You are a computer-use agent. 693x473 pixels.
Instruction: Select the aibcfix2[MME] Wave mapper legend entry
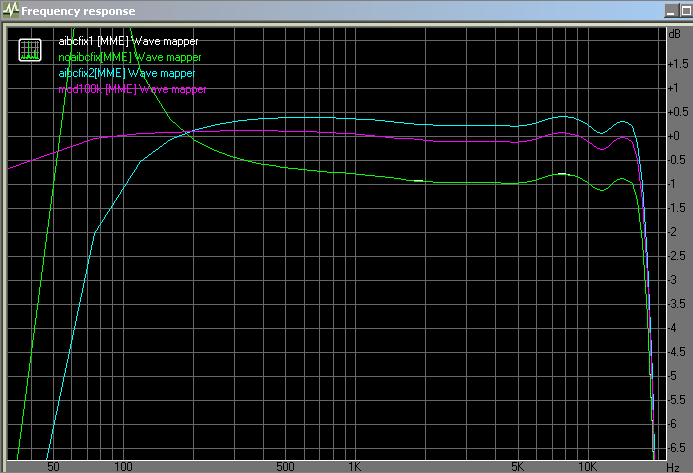[126, 73]
